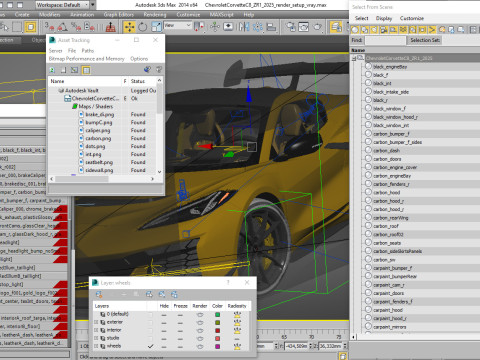Viewport: 480px width, 360px height.
Task: Toggle Radiosity for the wheels layer
Action: [237, 346]
